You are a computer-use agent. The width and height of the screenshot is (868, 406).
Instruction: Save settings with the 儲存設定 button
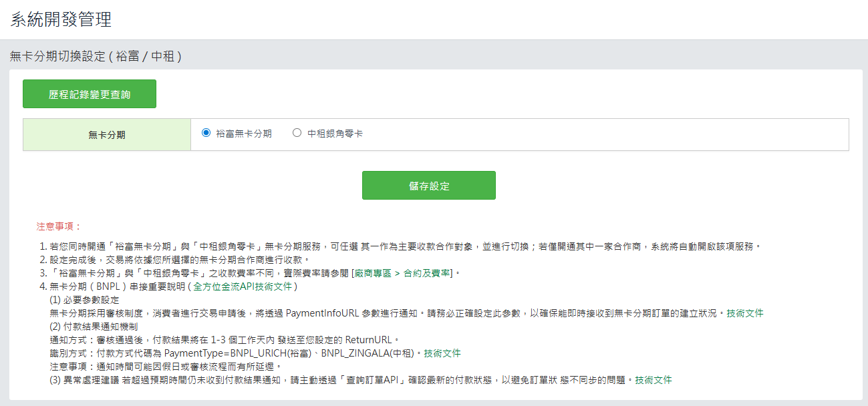[x=428, y=186]
